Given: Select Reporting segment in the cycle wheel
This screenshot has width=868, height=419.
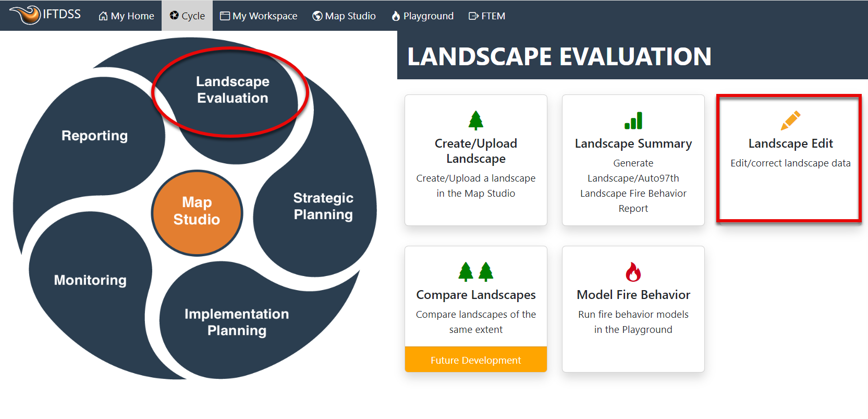Looking at the screenshot, I should pyautogui.click(x=94, y=136).
